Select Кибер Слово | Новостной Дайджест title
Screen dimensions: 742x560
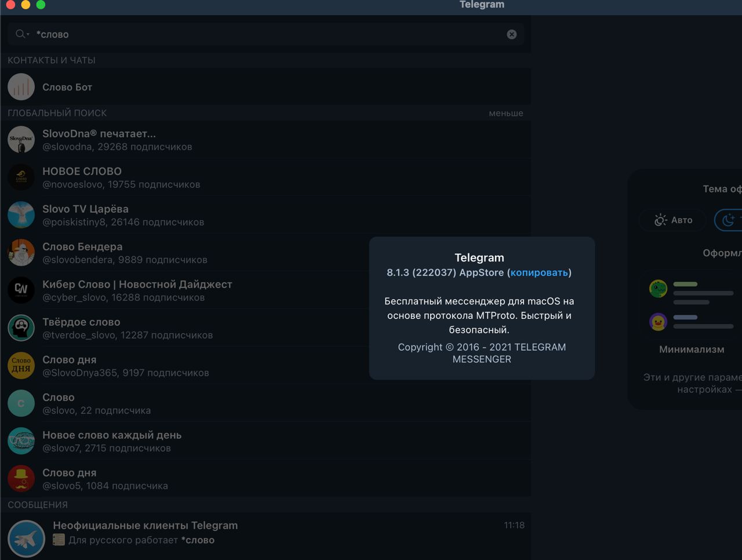click(137, 284)
